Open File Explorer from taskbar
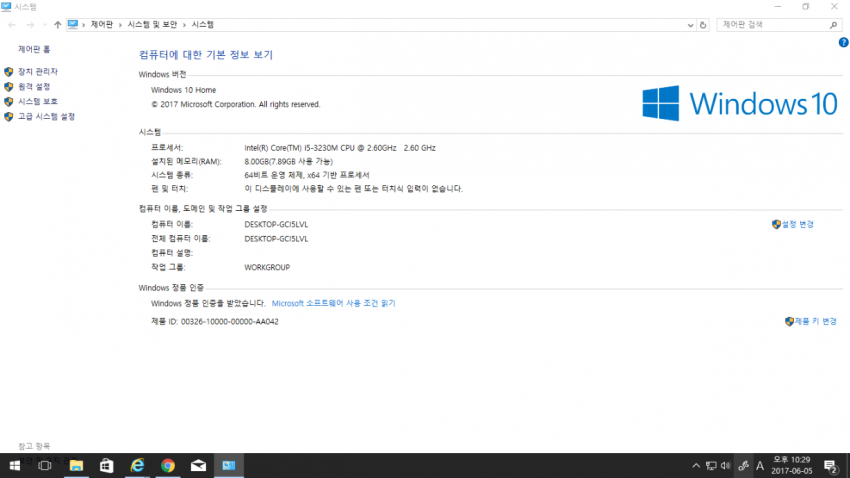The image size is (850, 478). [x=76, y=466]
